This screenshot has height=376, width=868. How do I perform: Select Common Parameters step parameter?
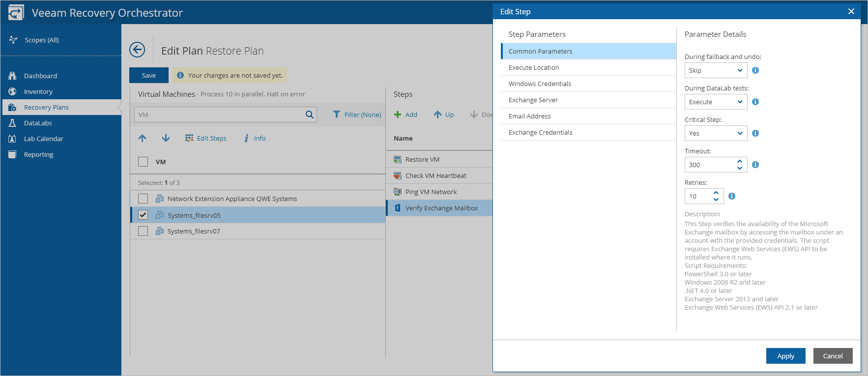coord(588,51)
